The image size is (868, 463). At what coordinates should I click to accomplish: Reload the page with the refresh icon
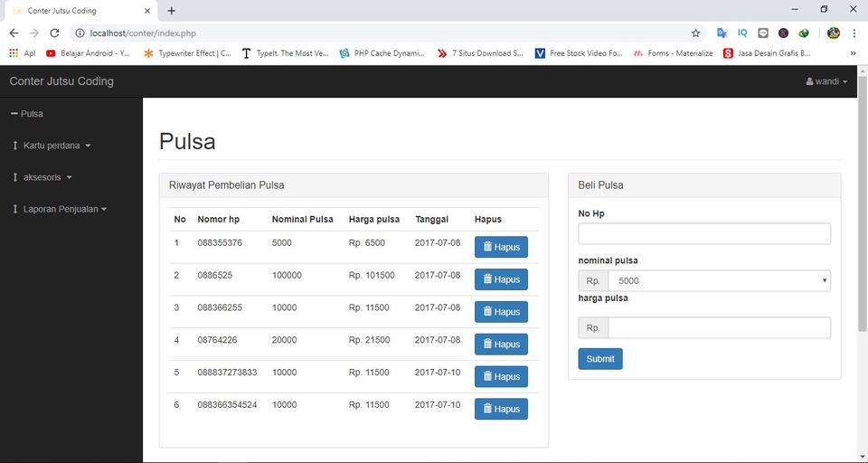(x=54, y=33)
